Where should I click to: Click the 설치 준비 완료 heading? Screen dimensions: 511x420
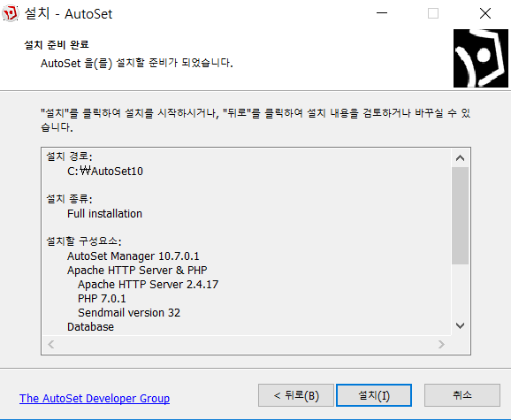click(x=57, y=44)
